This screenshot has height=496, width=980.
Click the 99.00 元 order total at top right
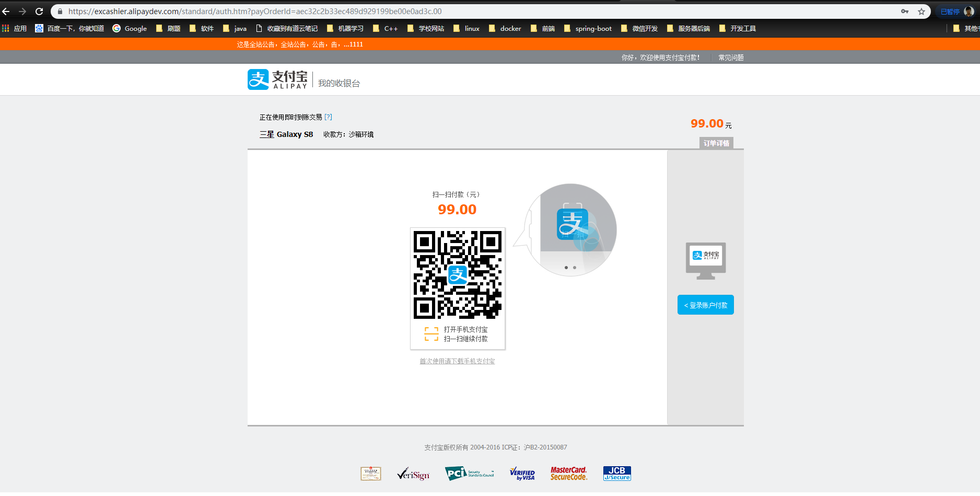711,124
